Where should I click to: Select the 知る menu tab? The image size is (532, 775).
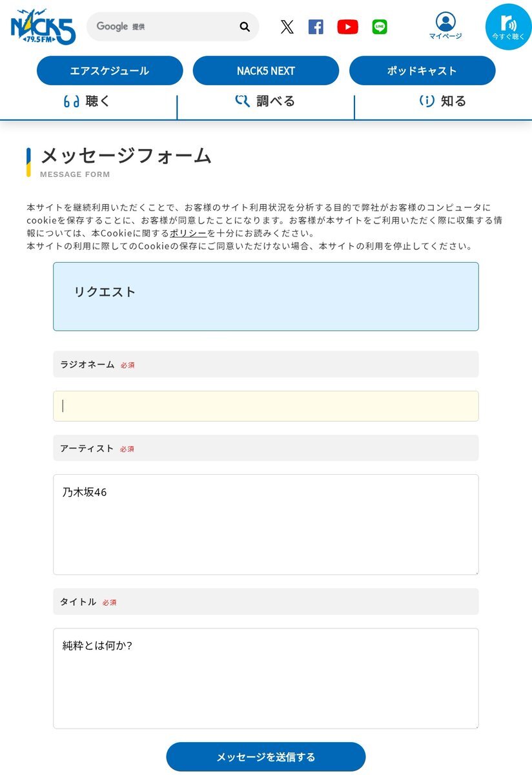click(443, 101)
